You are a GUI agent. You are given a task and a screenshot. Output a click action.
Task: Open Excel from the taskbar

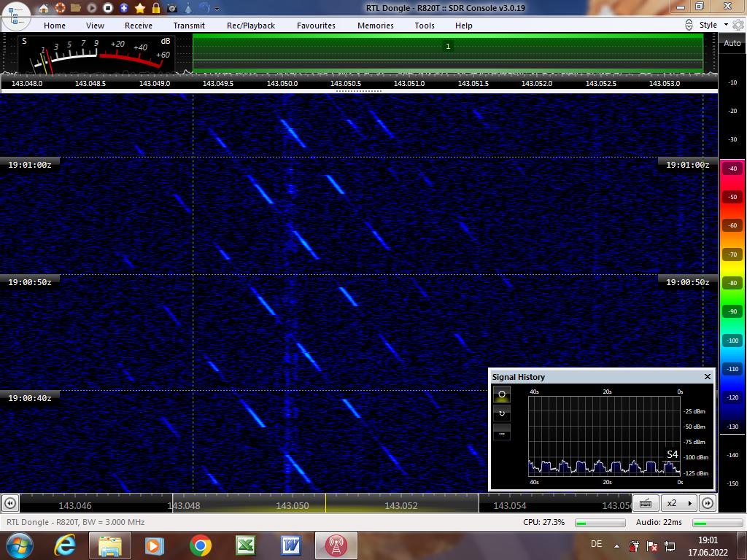[246, 545]
